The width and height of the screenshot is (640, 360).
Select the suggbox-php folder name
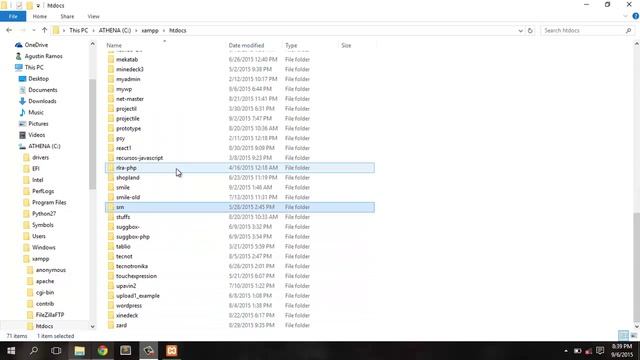pyautogui.click(x=133, y=237)
